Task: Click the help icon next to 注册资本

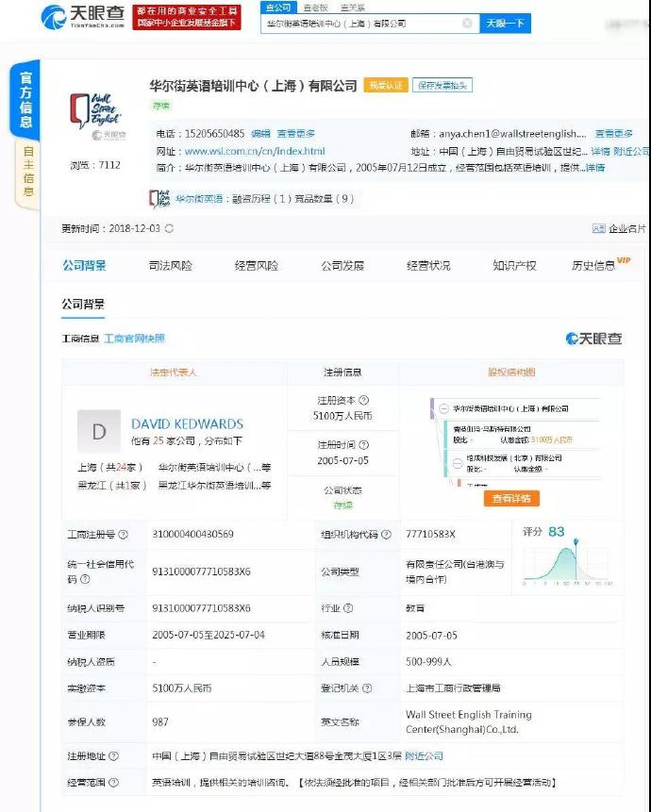Action: pyautogui.click(x=364, y=401)
